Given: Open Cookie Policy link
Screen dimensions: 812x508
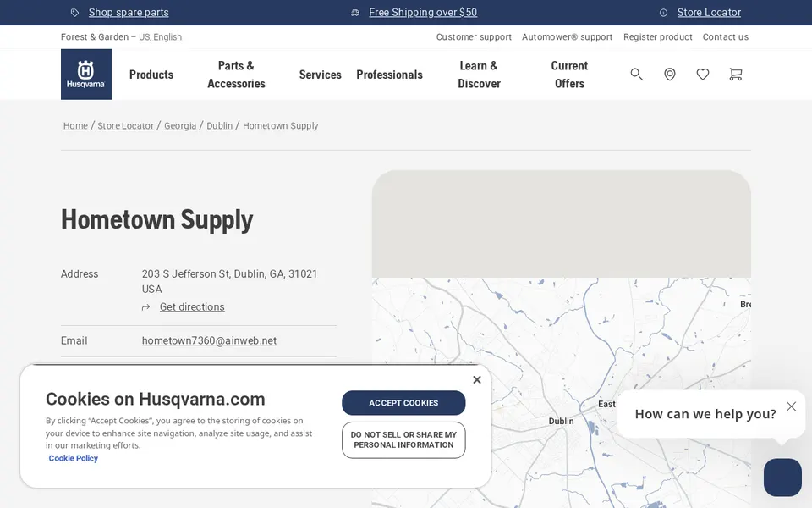Looking at the screenshot, I should tap(73, 458).
